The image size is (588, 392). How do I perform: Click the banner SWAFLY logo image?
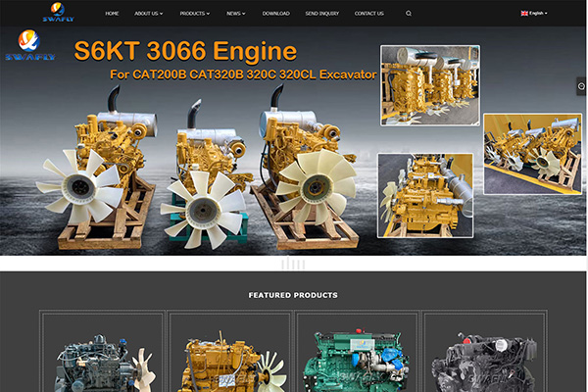coord(30,45)
